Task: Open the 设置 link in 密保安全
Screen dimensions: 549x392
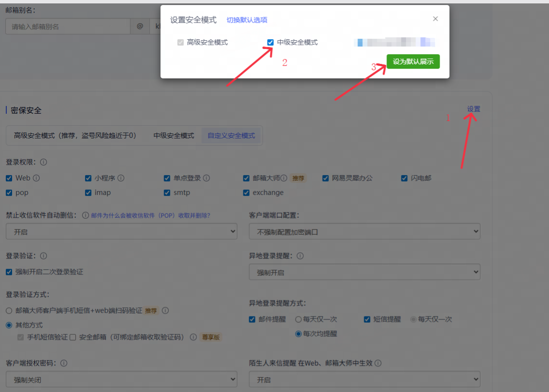Action: (x=474, y=109)
